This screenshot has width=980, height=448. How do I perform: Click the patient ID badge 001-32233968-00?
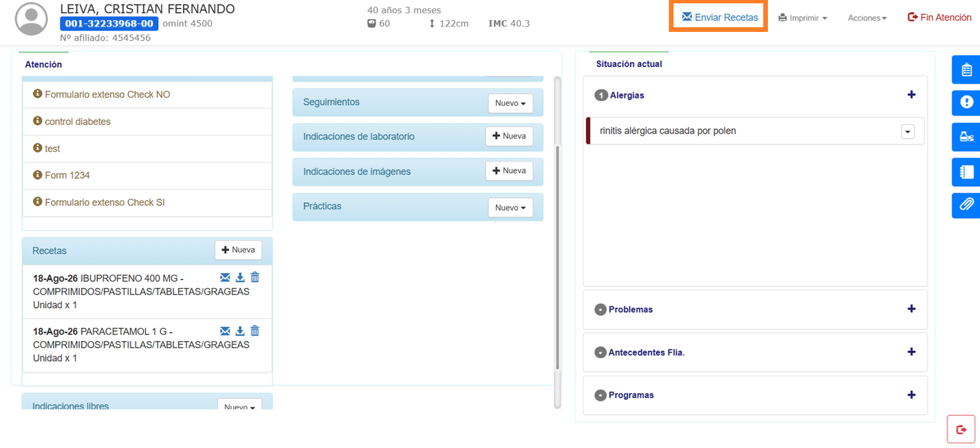[109, 24]
